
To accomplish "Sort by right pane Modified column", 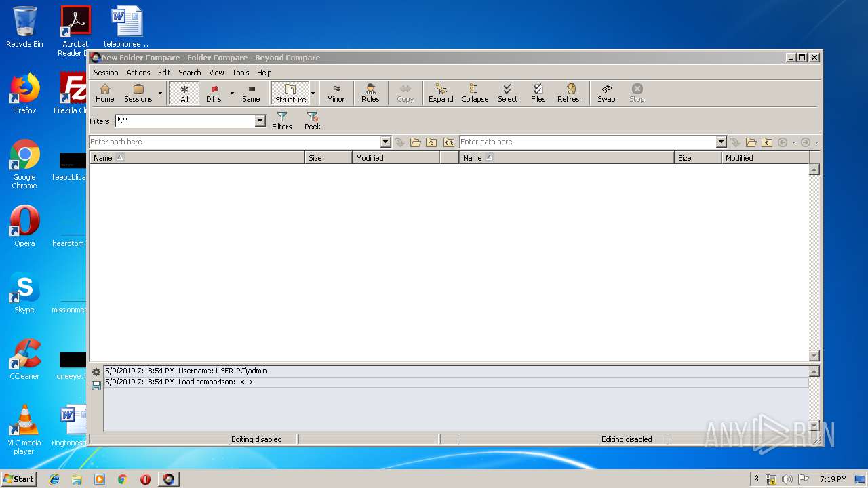I will (766, 157).
